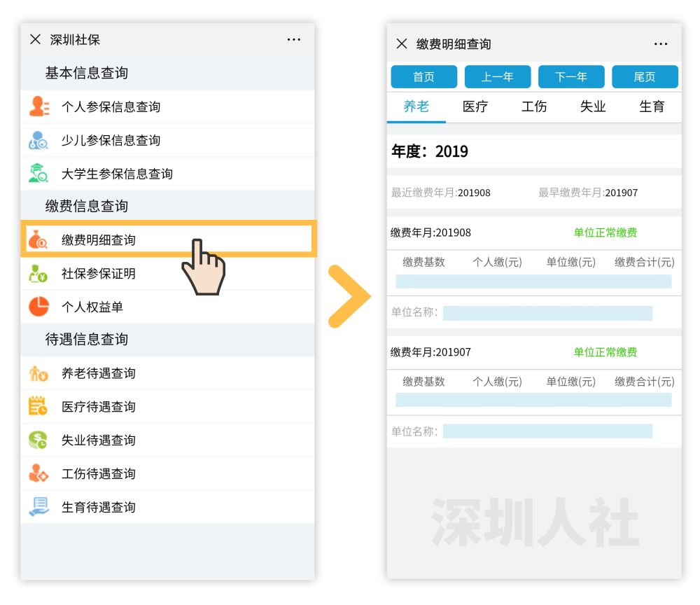Open 医疗待遇查询 via the calendar icon

pos(39,406)
